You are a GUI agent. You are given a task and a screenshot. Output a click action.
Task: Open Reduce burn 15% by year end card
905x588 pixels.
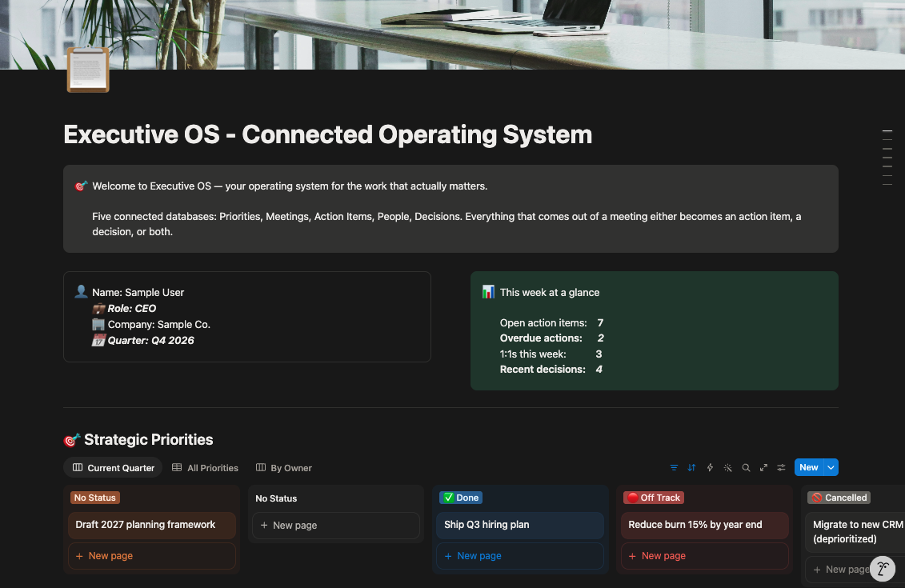[705, 525]
